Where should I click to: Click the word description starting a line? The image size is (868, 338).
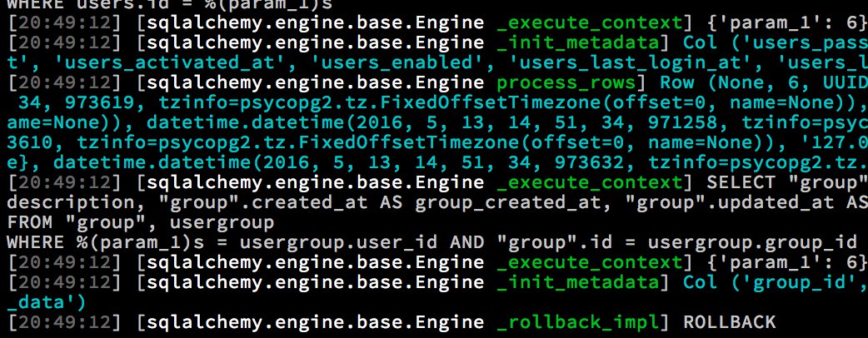coord(72,202)
